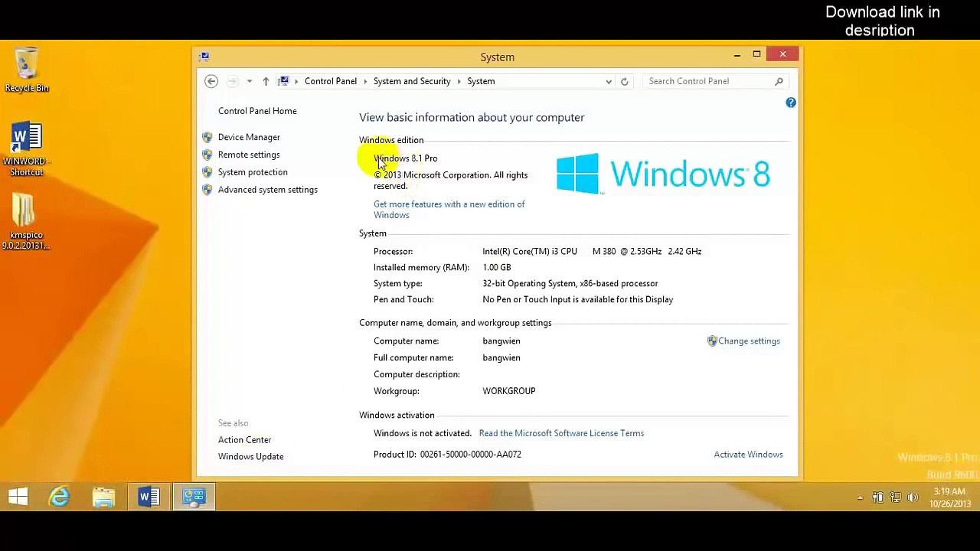Open System protection link

253,172
